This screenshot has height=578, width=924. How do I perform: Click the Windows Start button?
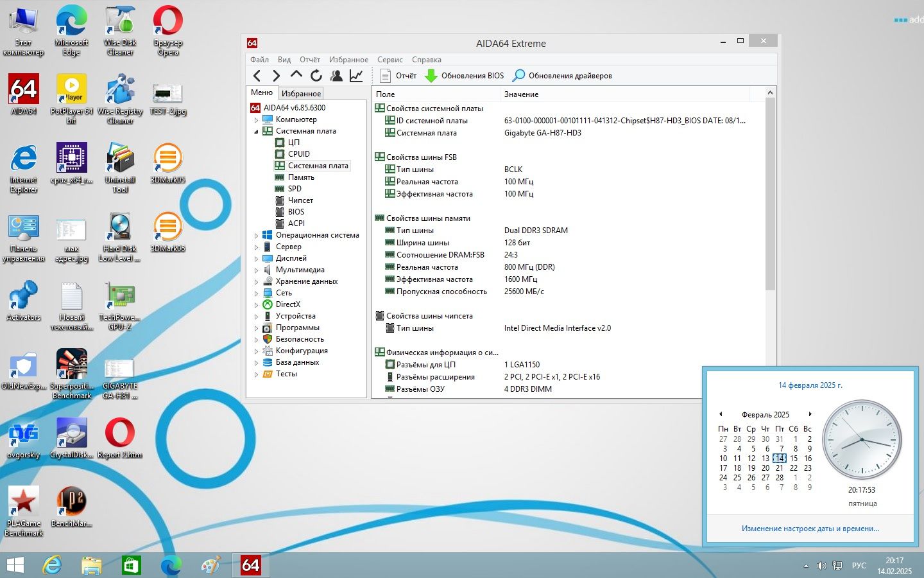15,565
